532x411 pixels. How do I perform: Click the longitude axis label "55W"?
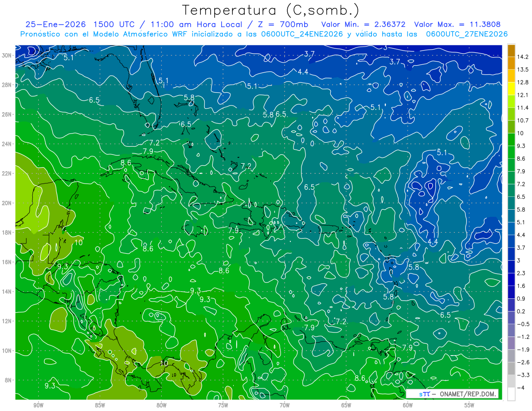click(x=469, y=405)
